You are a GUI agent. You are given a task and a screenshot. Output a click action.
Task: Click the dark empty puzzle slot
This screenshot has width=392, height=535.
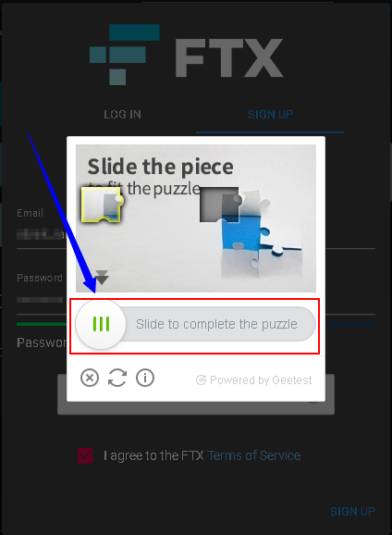[220, 205]
